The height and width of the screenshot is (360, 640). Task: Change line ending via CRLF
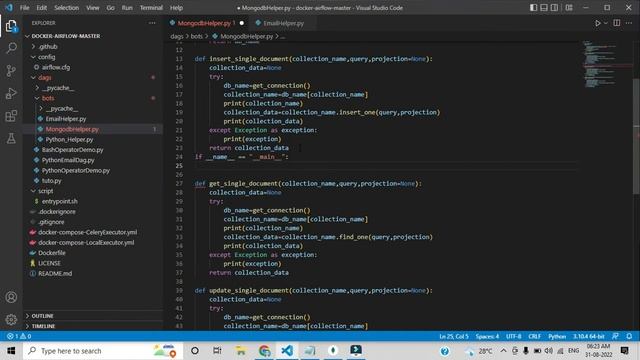point(534,336)
